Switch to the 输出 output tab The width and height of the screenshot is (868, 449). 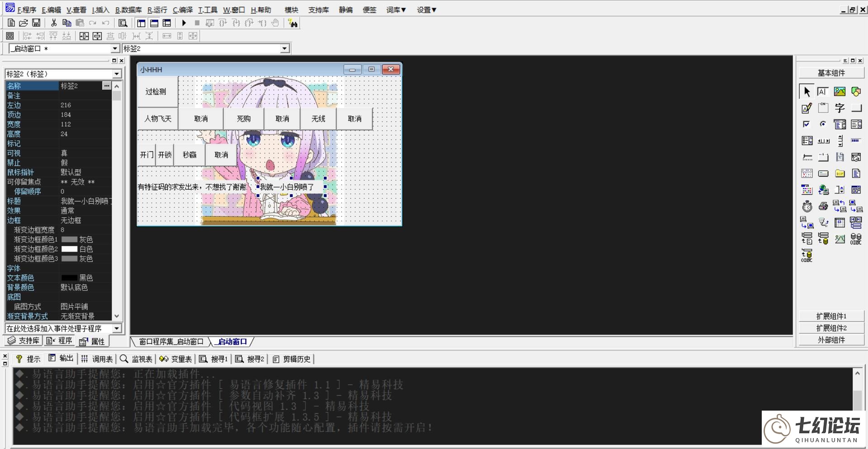61,358
